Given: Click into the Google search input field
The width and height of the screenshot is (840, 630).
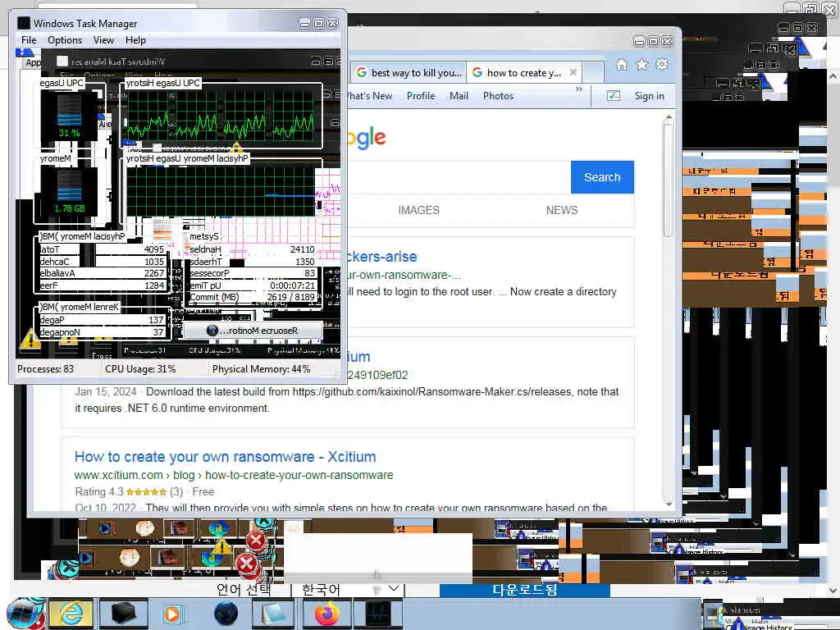Looking at the screenshot, I should (459, 177).
